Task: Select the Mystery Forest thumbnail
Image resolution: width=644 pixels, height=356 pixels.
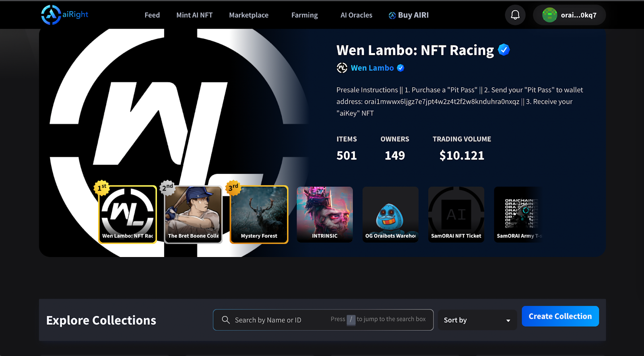Action: [259, 214]
